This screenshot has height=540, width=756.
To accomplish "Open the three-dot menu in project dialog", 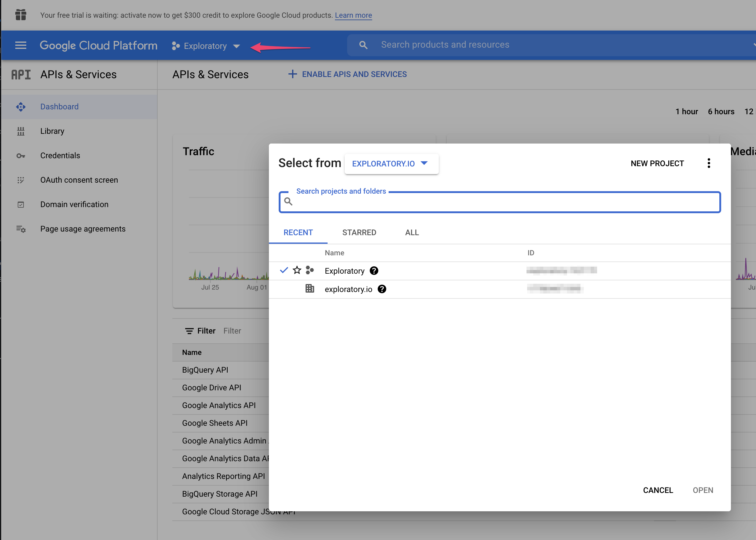I will [x=709, y=163].
